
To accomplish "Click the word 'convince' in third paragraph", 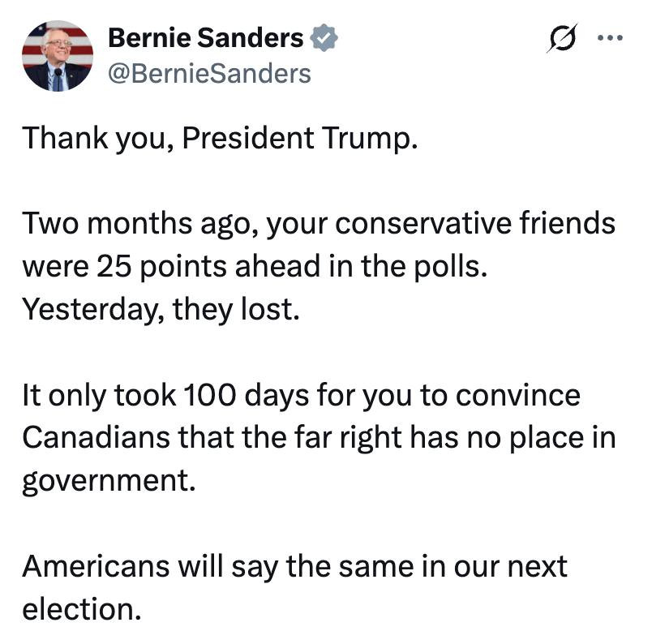I will [517, 395].
